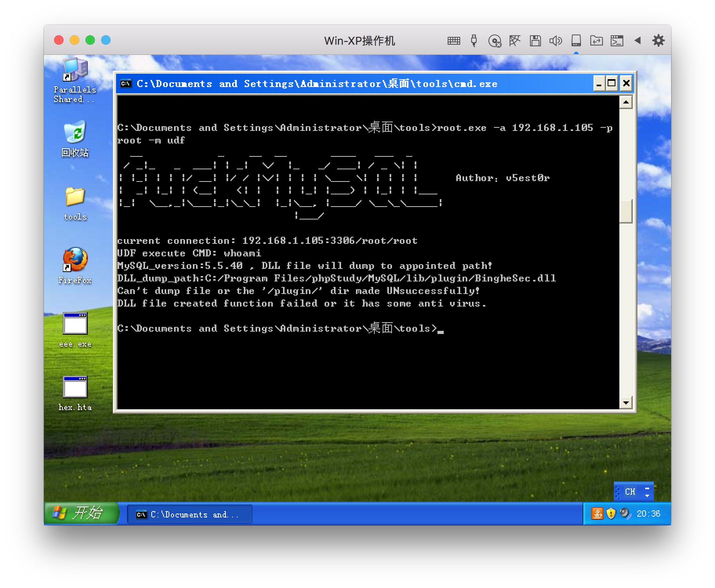Click the gray round tray icon beside the clock

pyautogui.click(x=625, y=514)
